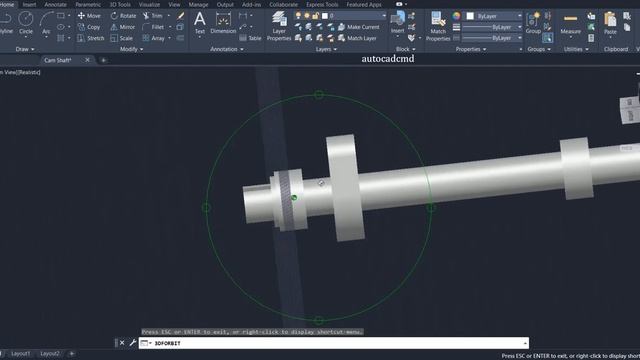Switch to the Cam Shaft drawing tab
Screen dimensions: 640x360
pos(58,60)
